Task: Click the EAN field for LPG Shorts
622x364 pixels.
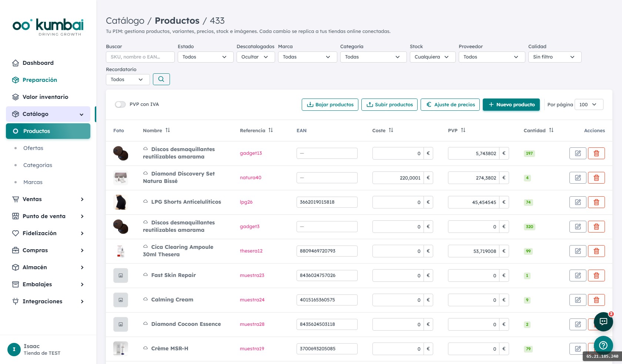Action: pyautogui.click(x=327, y=202)
